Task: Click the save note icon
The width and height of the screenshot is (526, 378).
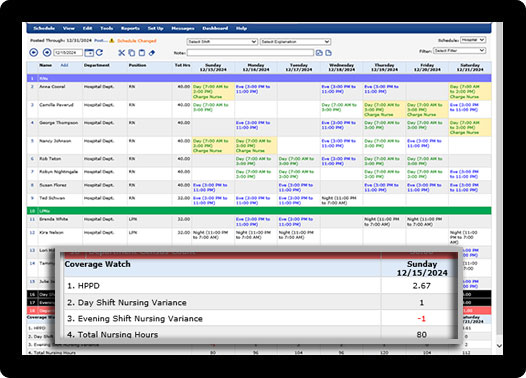Action: (x=319, y=53)
